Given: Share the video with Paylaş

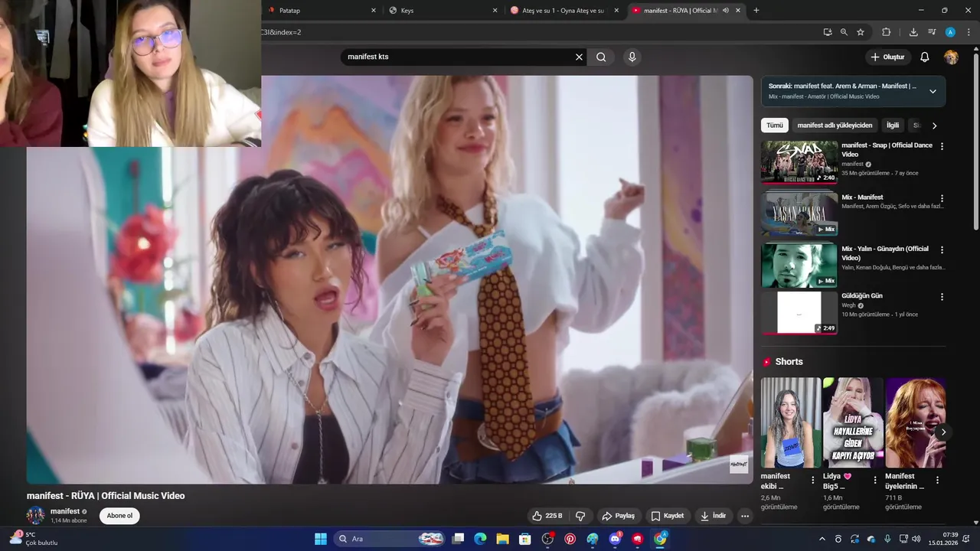Looking at the screenshot, I should (618, 516).
